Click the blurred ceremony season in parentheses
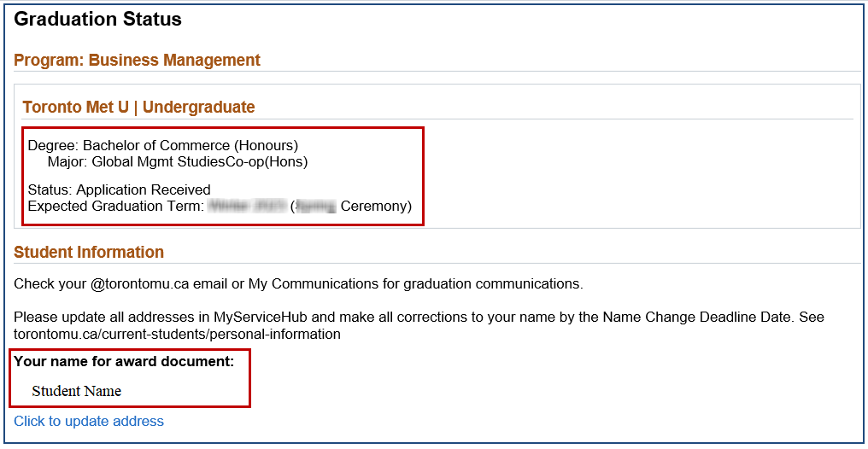Image resolution: width=868 pixels, height=449 pixels. tap(316, 206)
